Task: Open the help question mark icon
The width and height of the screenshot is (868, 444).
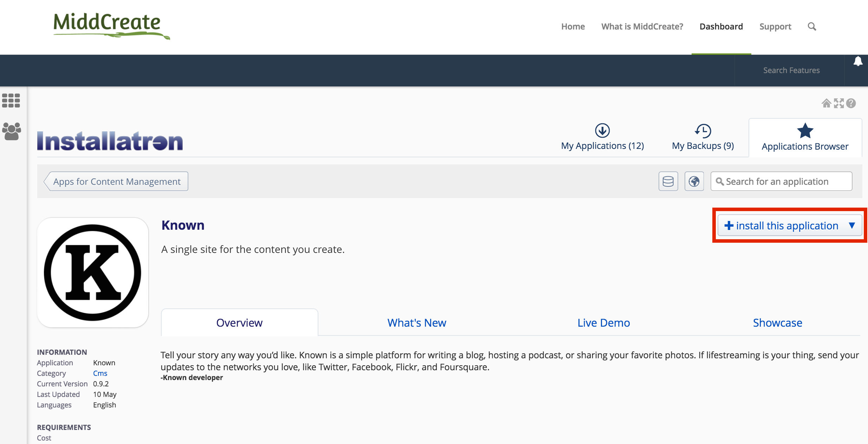Action: (851, 103)
